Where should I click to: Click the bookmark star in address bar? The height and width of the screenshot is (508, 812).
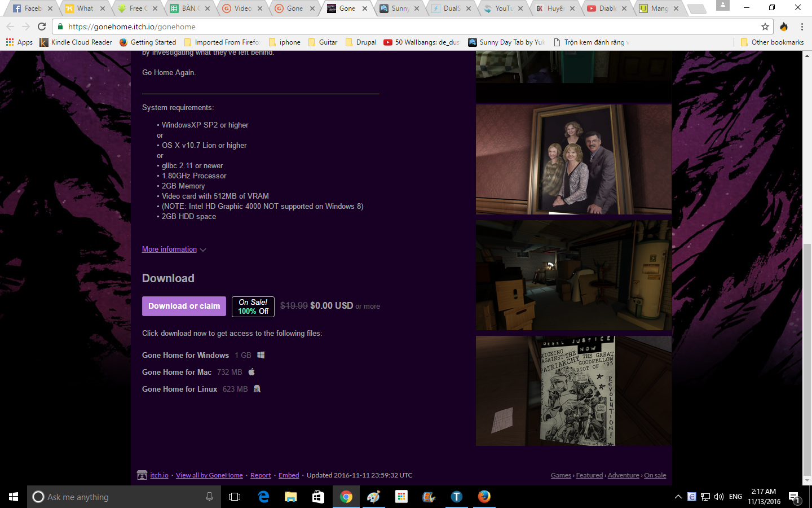(765, 27)
